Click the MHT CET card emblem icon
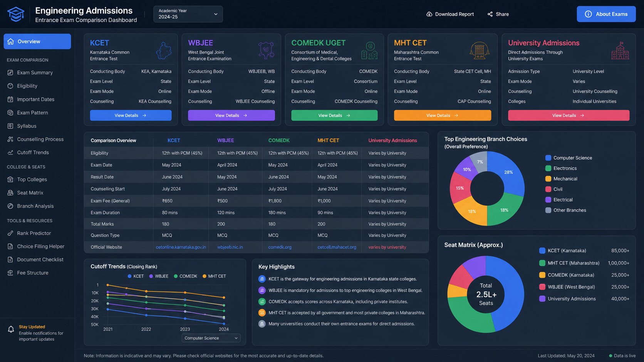Viewport: 644px width, 362px height. click(480, 50)
